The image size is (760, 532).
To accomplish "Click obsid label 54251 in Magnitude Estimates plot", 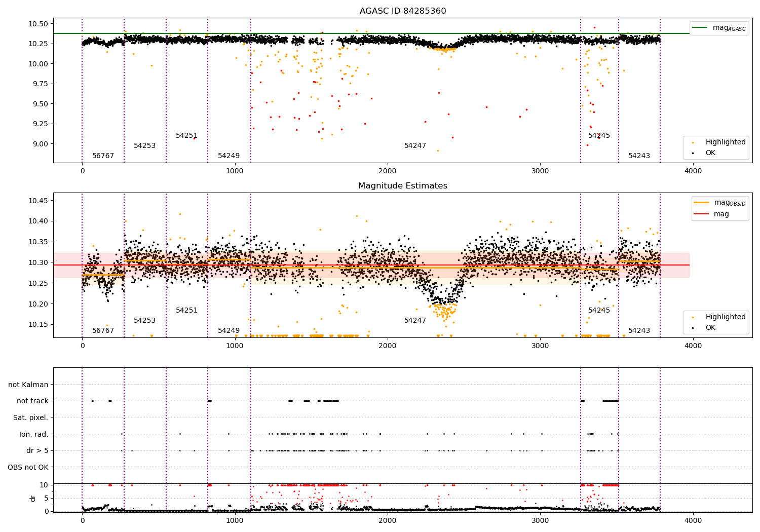I will coord(187,311).
